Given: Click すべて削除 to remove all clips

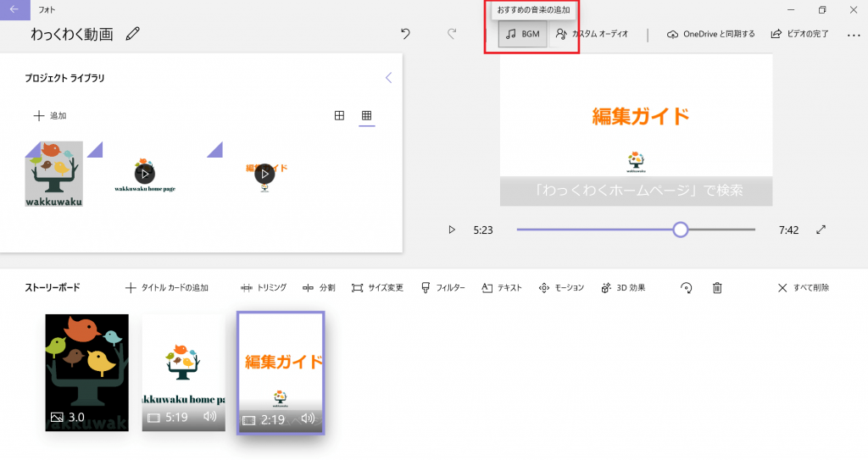Looking at the screenshot, I should tap(803, 288).
